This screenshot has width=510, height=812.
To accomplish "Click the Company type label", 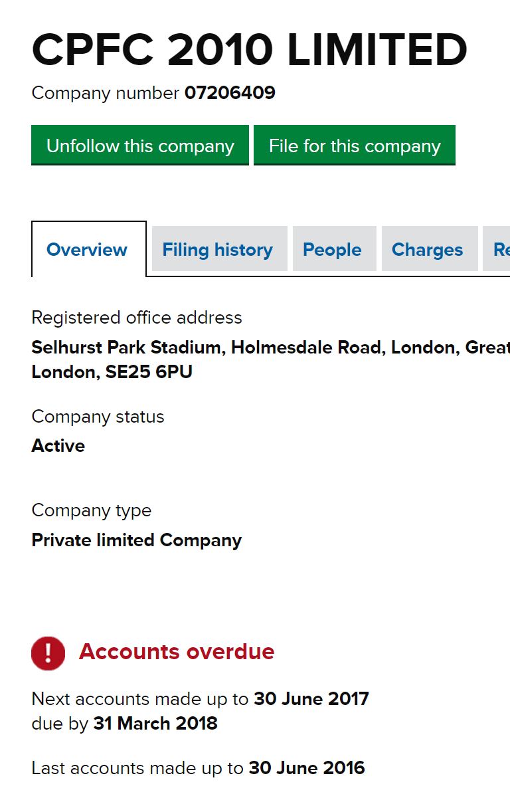I will click(92, 510).
